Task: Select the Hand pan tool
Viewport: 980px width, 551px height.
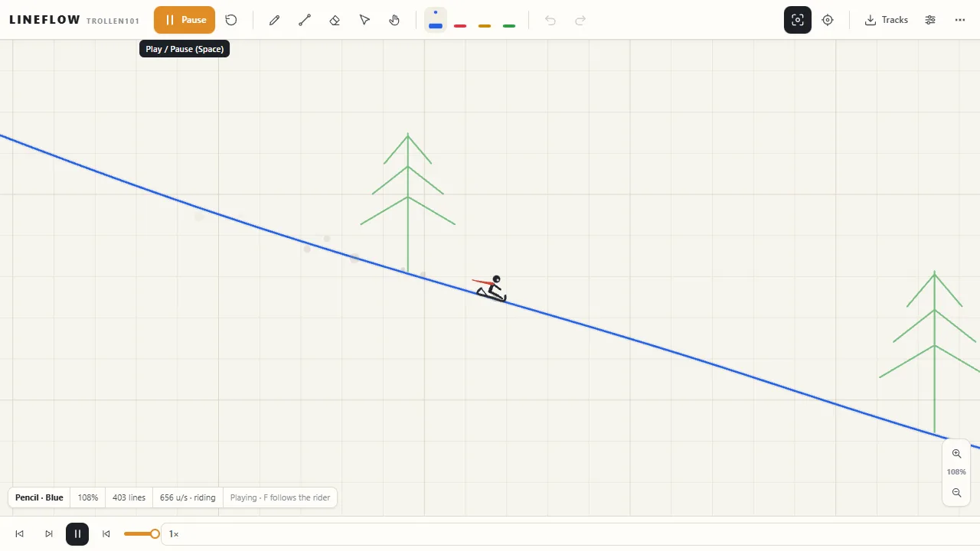Action: tap(394, 20)
